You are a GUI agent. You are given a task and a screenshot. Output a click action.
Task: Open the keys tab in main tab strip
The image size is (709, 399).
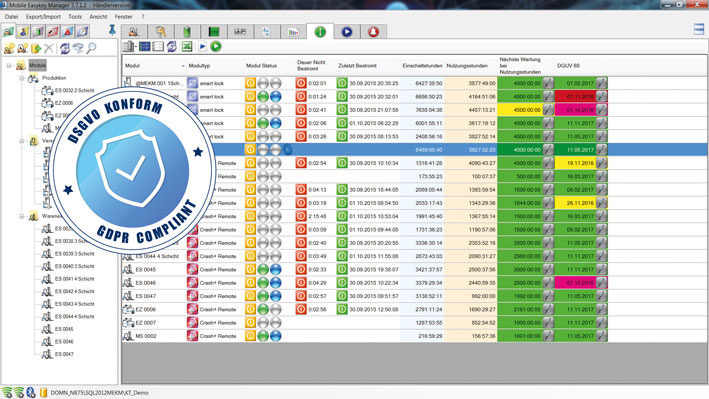coord(160,32)
